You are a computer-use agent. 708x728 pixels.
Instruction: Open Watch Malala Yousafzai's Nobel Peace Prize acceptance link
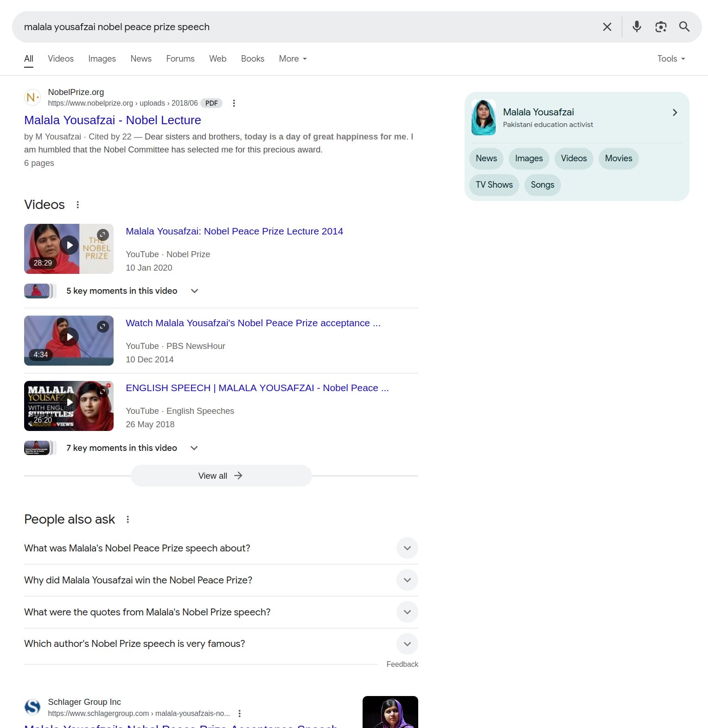253,323
